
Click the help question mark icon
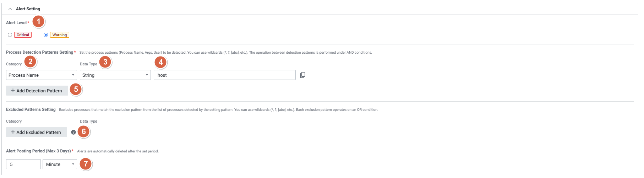73,132
